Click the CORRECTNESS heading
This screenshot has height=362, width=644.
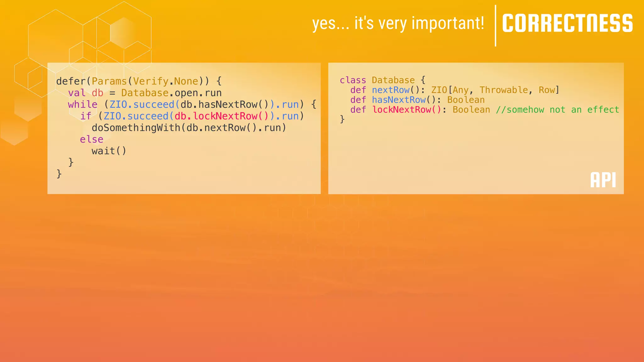567,23
